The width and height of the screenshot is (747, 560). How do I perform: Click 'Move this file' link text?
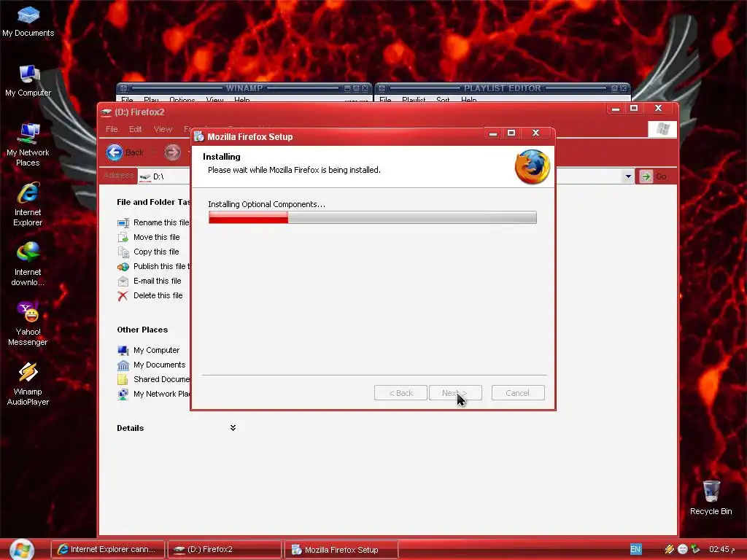(157, 237)
